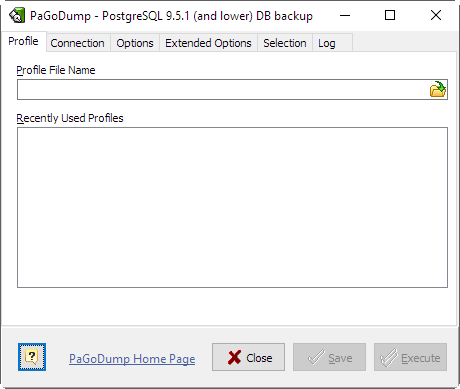
Task: Click the checkmark icon on Save button
Action: [x=316, y=357]
